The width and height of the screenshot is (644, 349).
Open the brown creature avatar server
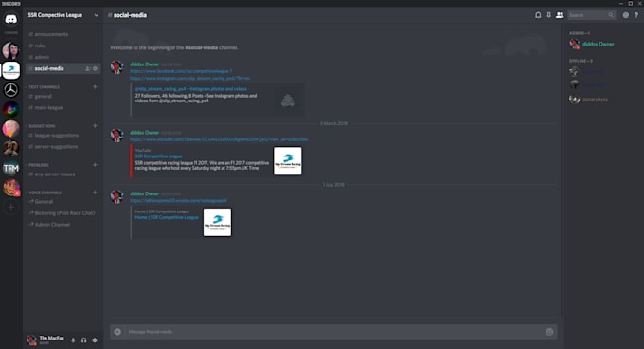[x=11, y=148]
